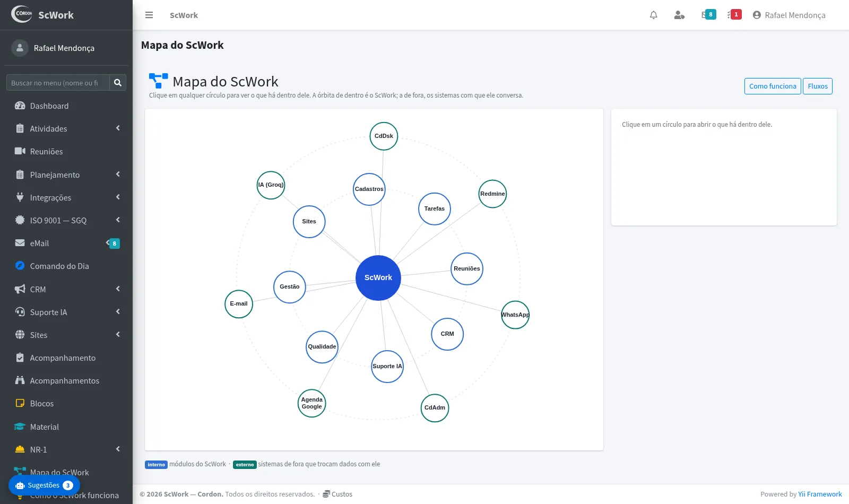The height and width of the screenshot is (504, 849).
Task: Open the notifications bell icon
Action: point(654,15)
